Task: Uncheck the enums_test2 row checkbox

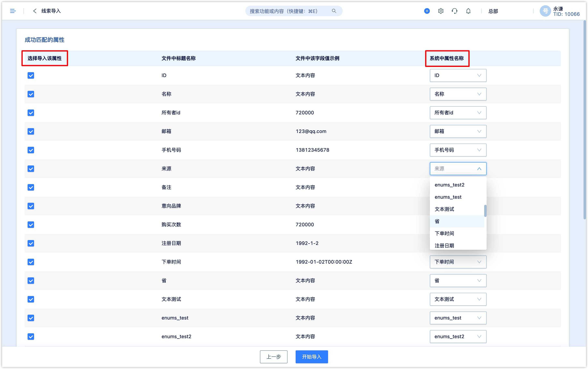Action: [31, 337]
